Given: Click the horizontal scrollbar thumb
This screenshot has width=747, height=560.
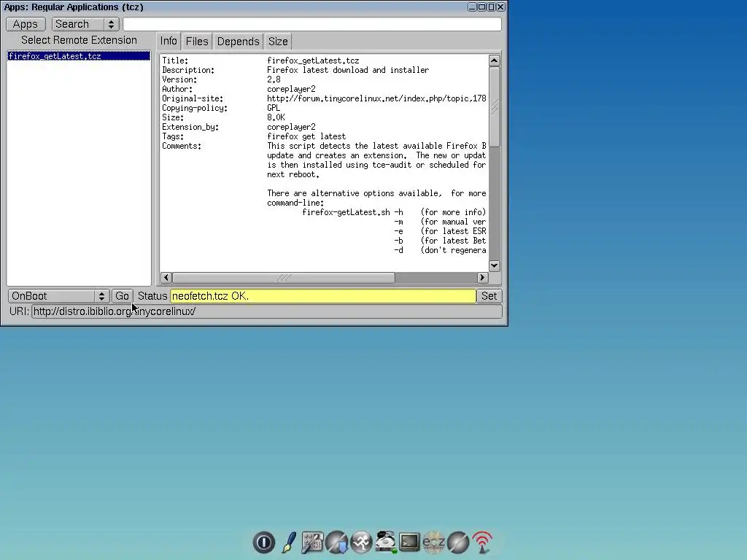Looking at the screenshot, I should click(284, 278).
